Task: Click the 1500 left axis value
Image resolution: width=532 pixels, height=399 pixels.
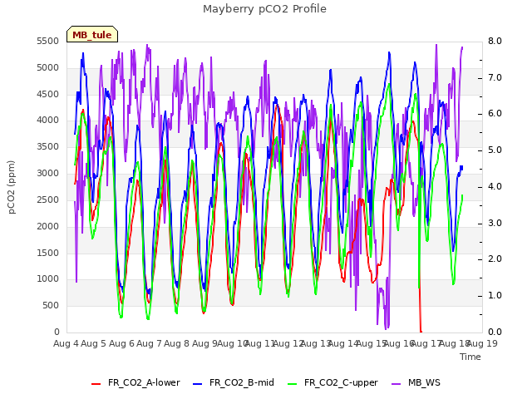Action: (48, 253)
